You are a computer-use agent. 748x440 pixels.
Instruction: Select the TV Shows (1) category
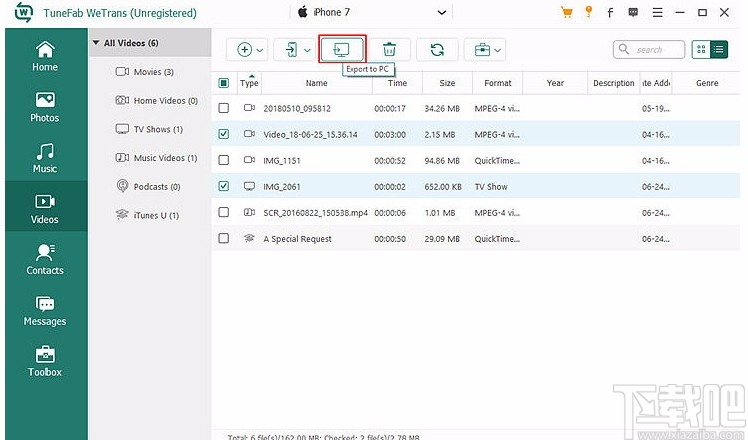(150, 129)
